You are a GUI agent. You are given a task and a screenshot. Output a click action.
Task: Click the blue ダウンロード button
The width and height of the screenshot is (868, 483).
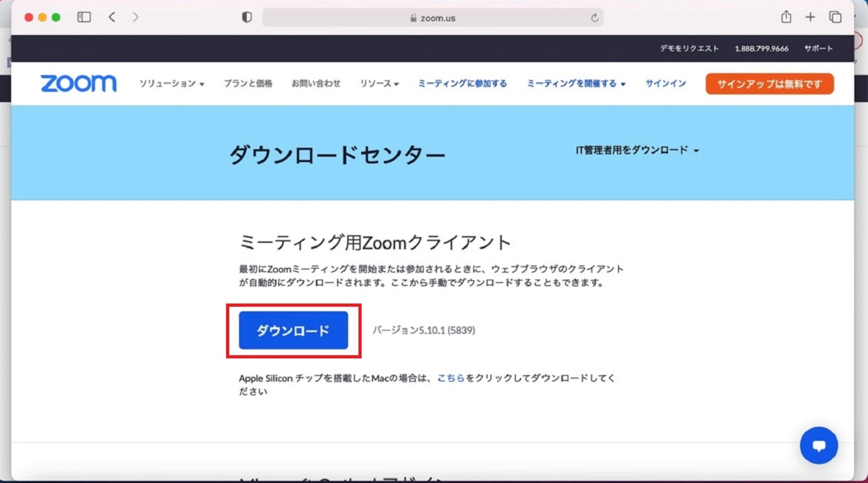click(x=293, y=330)
